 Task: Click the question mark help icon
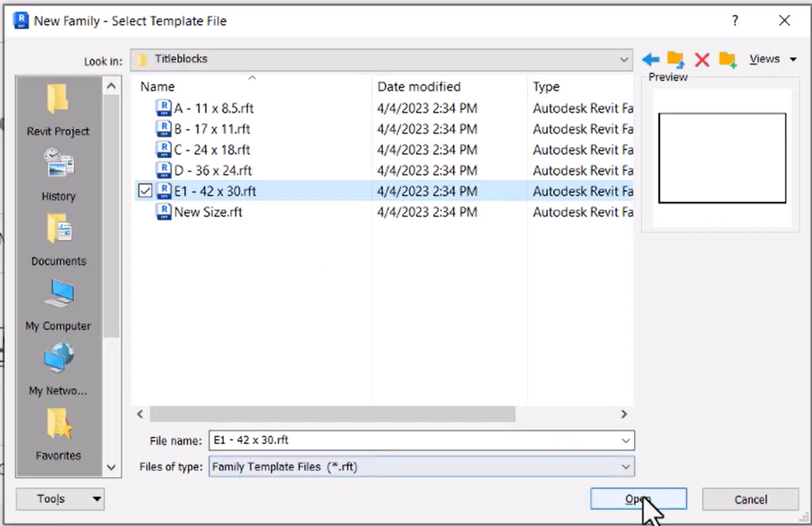tap(735, 21)
